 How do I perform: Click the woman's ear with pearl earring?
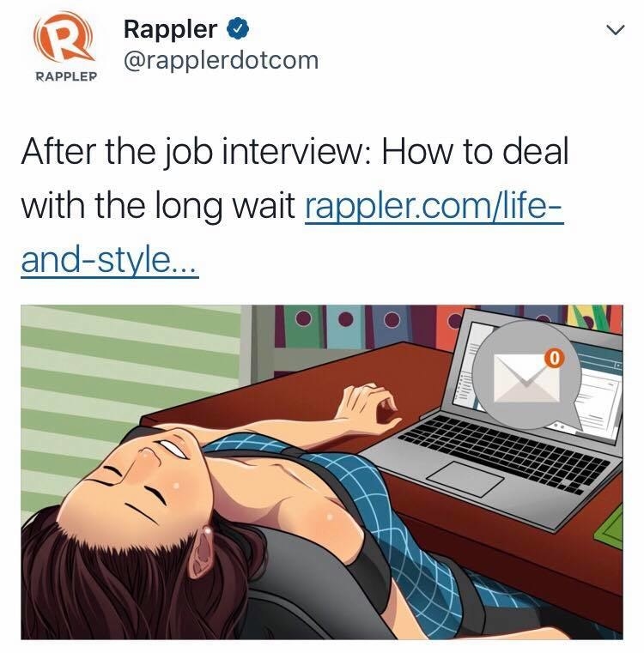(x=203, y=550)
